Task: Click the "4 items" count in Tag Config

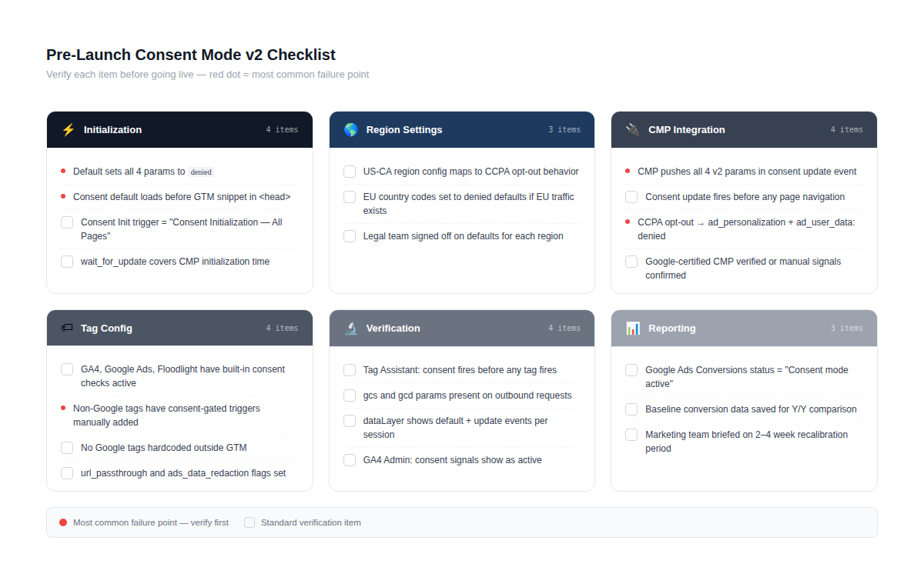Action: tap(282, 329)
